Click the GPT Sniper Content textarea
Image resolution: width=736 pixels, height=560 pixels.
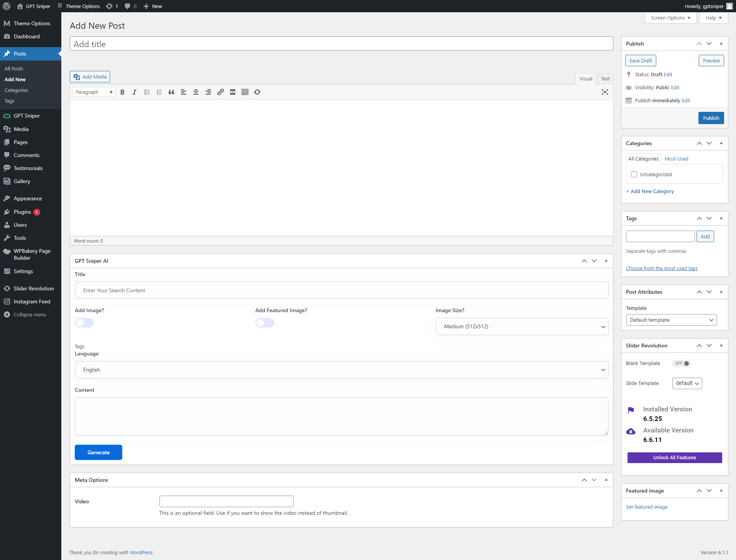(x=342, y=416)
